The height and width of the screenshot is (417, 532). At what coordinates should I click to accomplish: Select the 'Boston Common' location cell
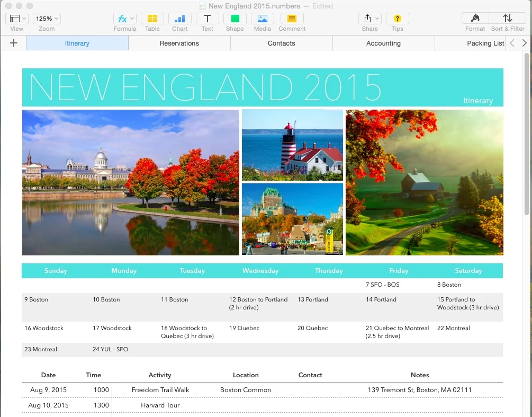[246, 390]
